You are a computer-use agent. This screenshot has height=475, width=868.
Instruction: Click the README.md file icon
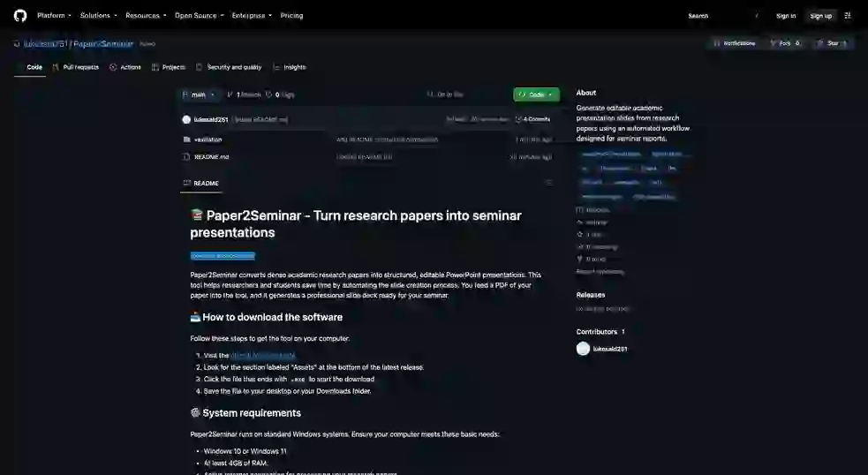pyautogui.click(x=186, y=157)
